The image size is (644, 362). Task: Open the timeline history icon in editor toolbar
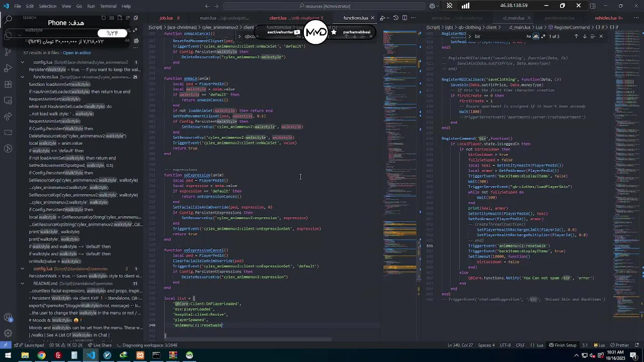396,18
